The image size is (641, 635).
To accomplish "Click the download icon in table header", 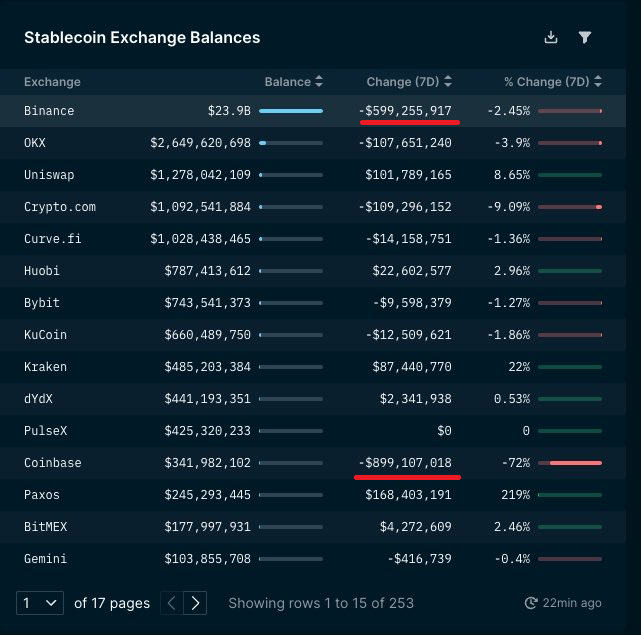I will pyautogui.click(x=551, y=37).
